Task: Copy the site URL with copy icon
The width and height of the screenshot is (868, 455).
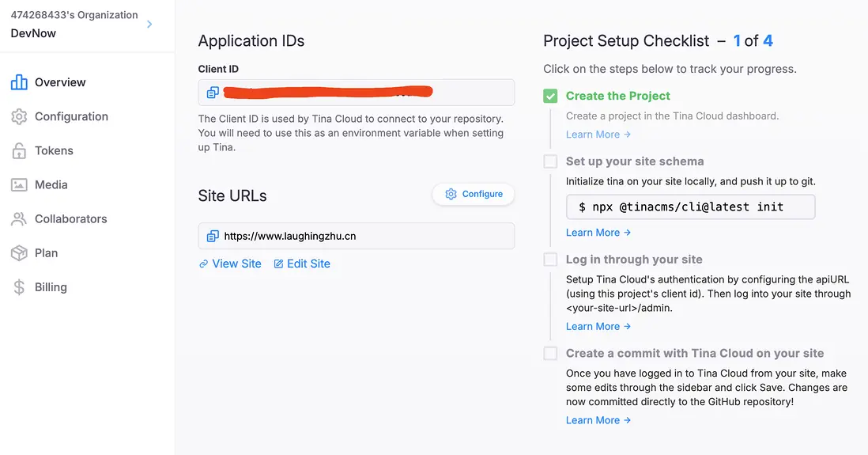Action: [213, 236]
